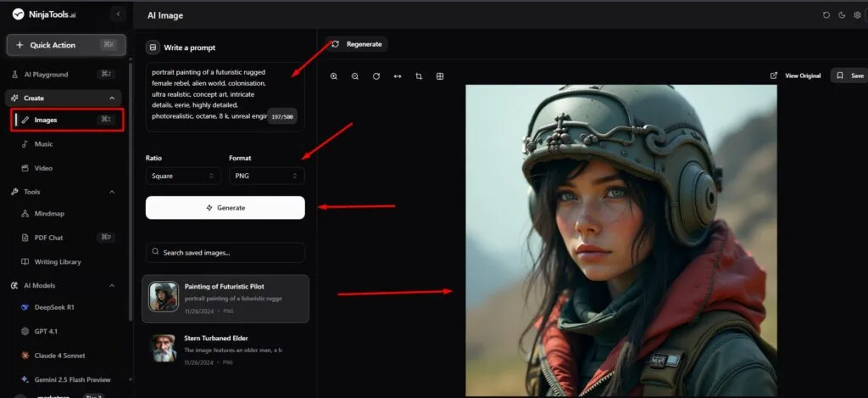Open Music in the Create menu
The width and height of the screenshot is (868, 398).
43,144
